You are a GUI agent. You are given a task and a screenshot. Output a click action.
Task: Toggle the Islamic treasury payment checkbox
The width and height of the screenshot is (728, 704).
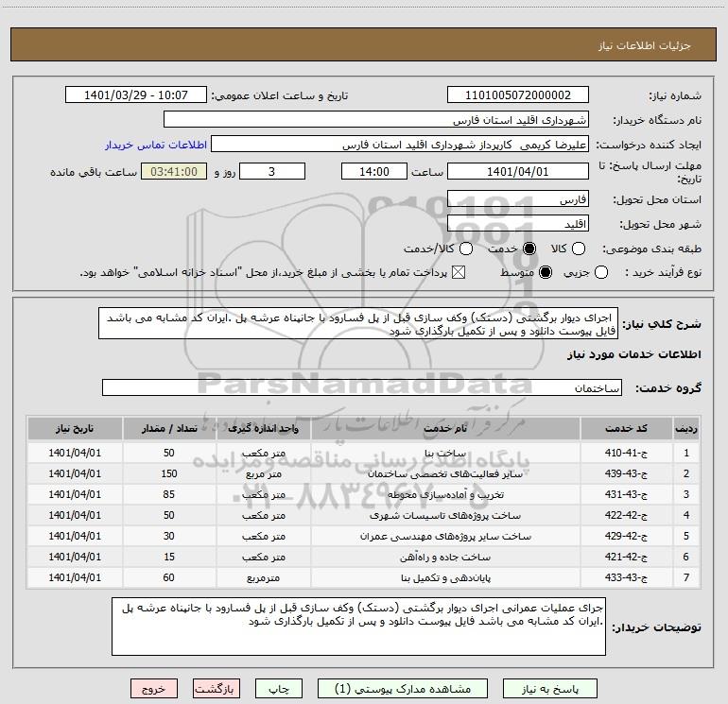coord(459,272)
